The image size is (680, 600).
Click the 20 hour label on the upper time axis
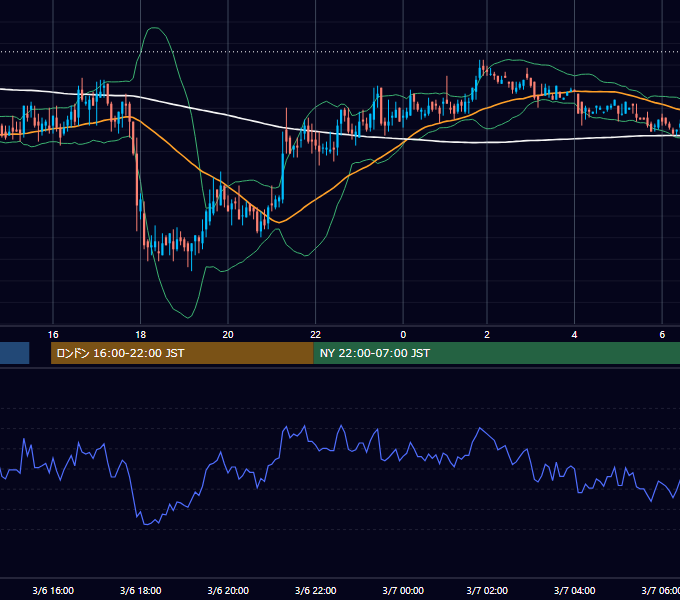click(x=228, y=335)
